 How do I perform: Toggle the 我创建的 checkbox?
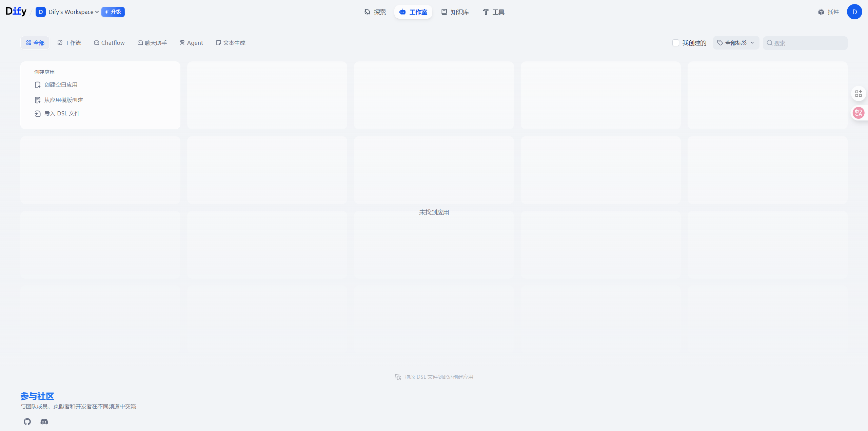point(675,43)
